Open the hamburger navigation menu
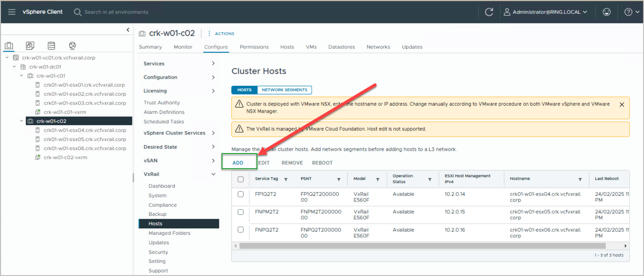The width and height of the screenshot is (644, 276). tap(11, 12)
